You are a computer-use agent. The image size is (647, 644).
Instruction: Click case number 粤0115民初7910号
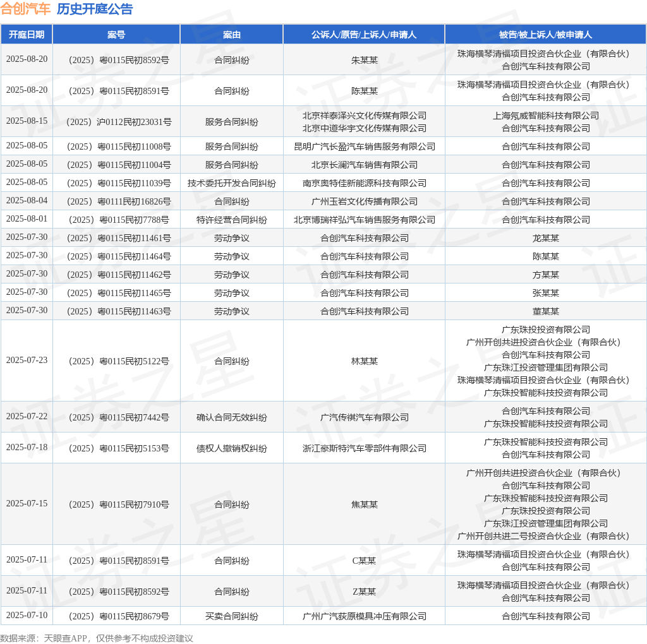point(119,505)
